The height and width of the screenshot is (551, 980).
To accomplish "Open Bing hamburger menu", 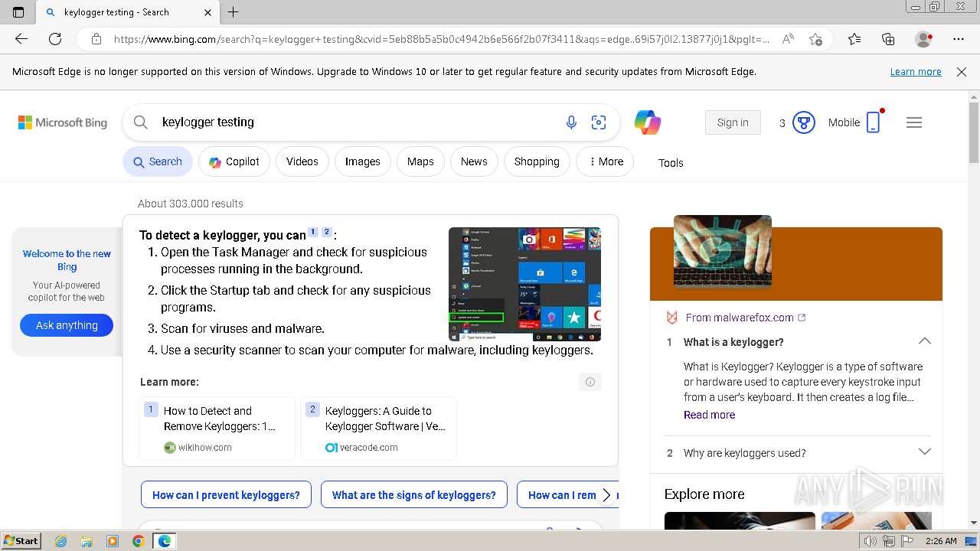I will coord(914,122).
